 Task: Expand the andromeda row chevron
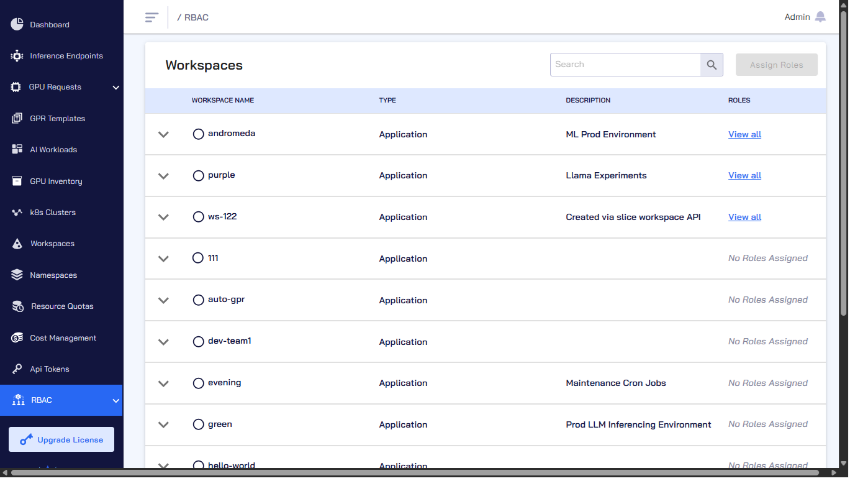(163, 134)
